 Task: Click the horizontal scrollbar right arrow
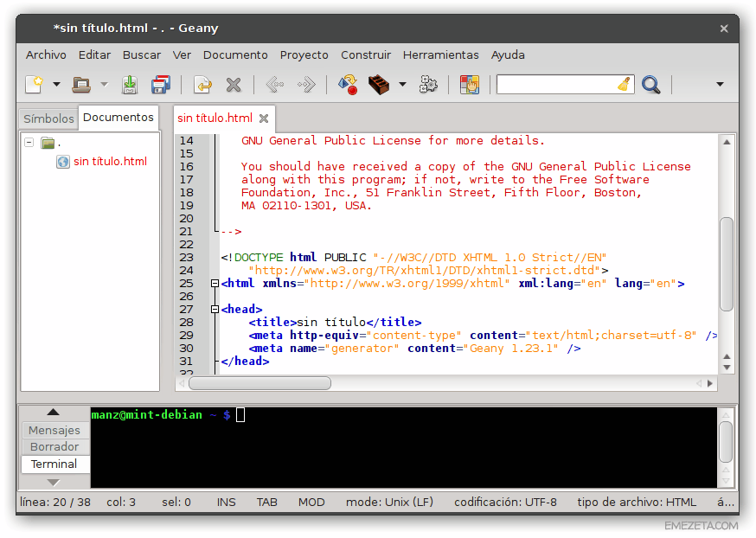(709, 383)
